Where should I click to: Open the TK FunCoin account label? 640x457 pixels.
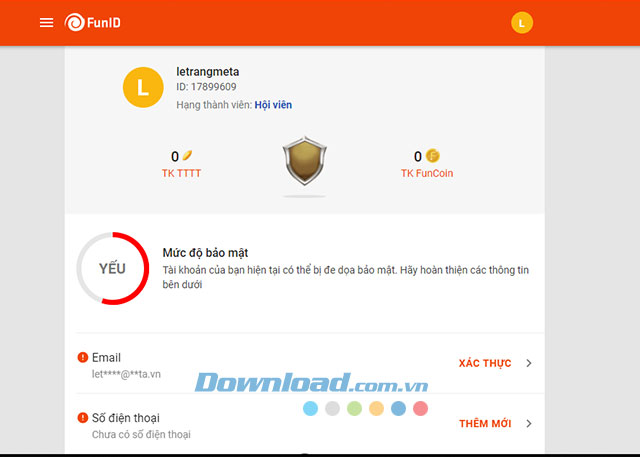click(427, 173)
